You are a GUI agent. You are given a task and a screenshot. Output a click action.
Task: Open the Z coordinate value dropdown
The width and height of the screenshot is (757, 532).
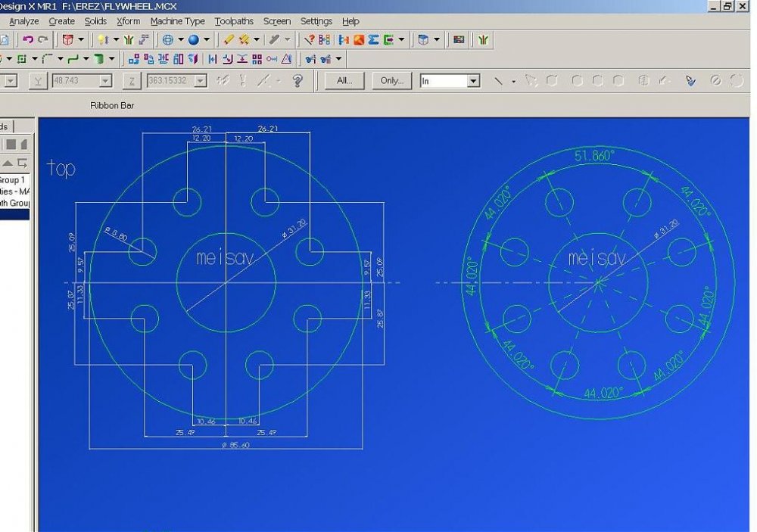click(x=200, y=81)
